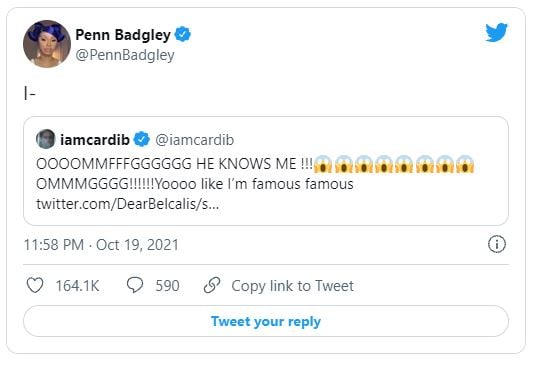Click the 11:58 PM · Oct 19, 2021 timestamp
Screen dimensions: 537x365
[x=101, y=245]
